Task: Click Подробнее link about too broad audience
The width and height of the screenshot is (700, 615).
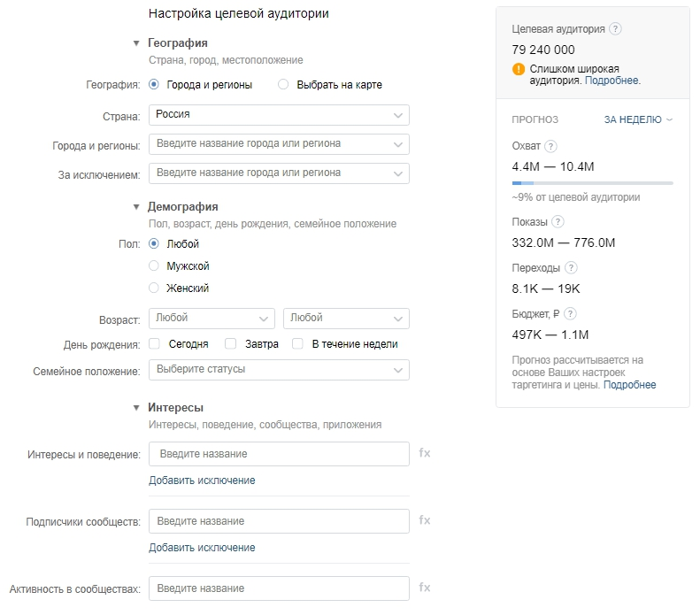Action: [x=612, y=81]
